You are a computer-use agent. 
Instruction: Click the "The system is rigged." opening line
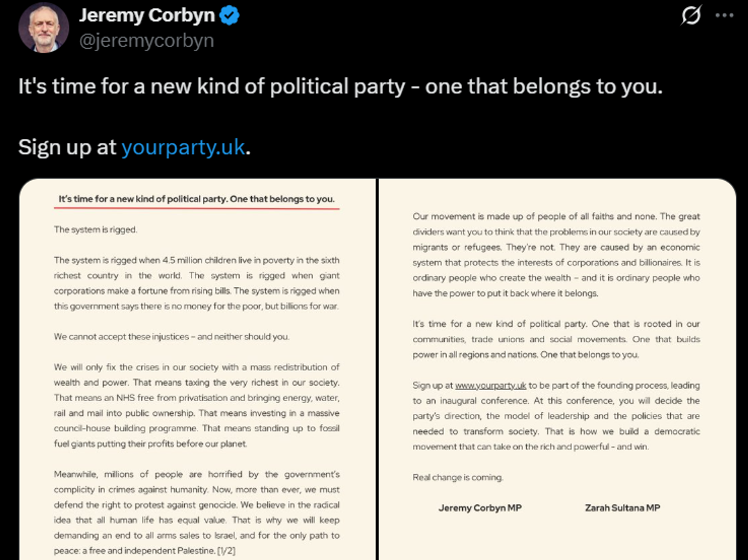coord(95,230)
